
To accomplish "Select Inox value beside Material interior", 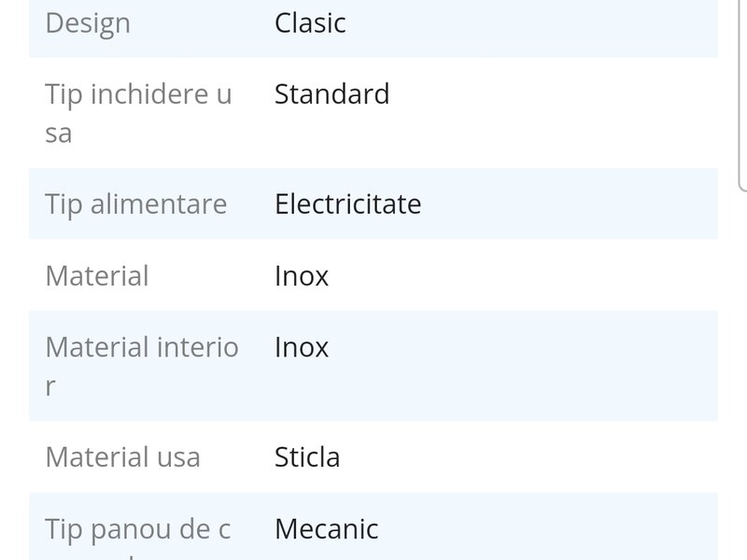I will click(302, 347).
